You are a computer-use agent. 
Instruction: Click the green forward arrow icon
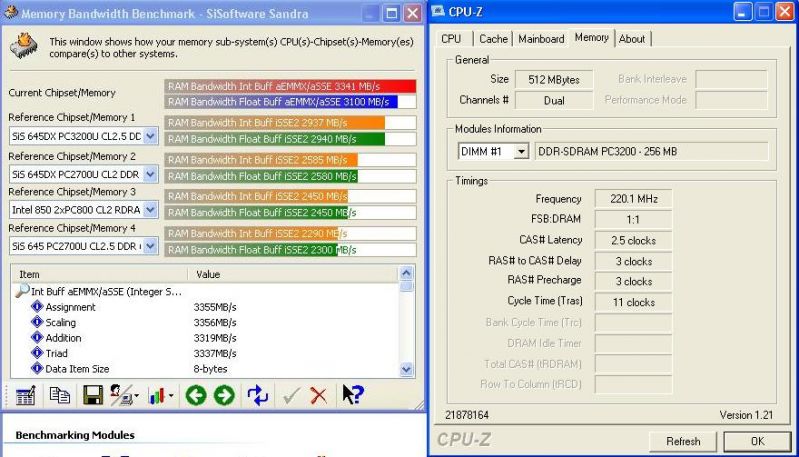coord(224,395)
